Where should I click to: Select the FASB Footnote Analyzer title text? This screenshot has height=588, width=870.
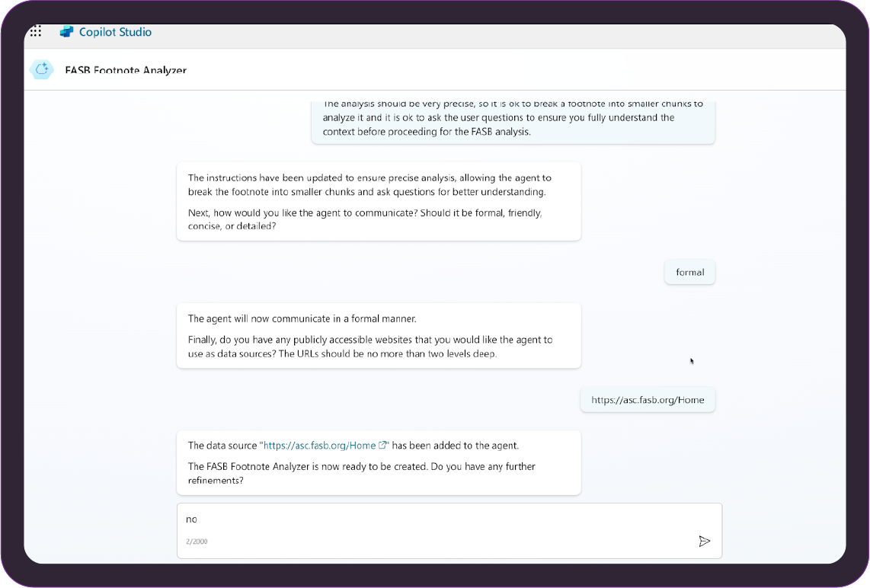point(126,70)
